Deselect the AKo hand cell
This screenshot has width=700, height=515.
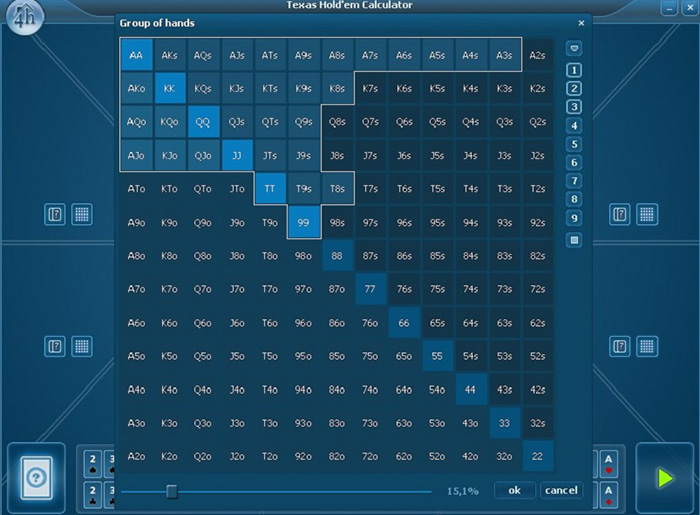(136, 88)
